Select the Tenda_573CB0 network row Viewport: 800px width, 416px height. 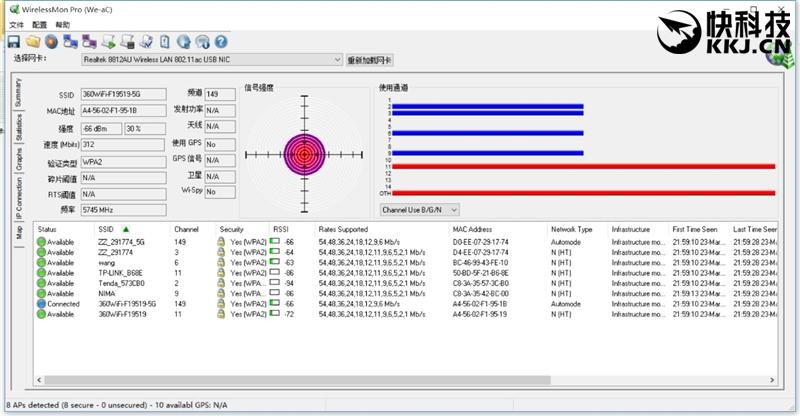pyautogui.click(x=407, y=283)
